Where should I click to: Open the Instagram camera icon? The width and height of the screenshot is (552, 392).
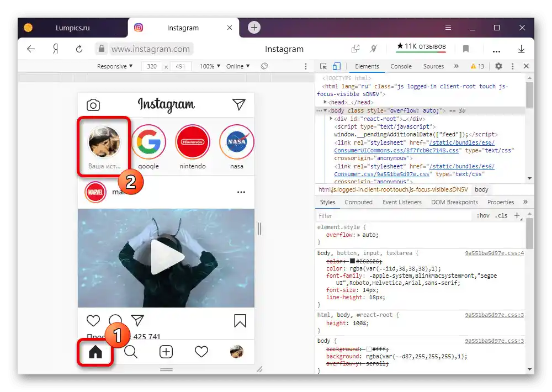coord(93,105)
